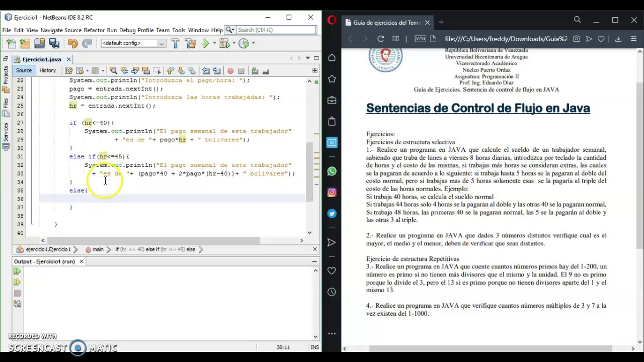Open Instagram in the Opera sidebar
The image size is (644, 362).
point(332,193)
